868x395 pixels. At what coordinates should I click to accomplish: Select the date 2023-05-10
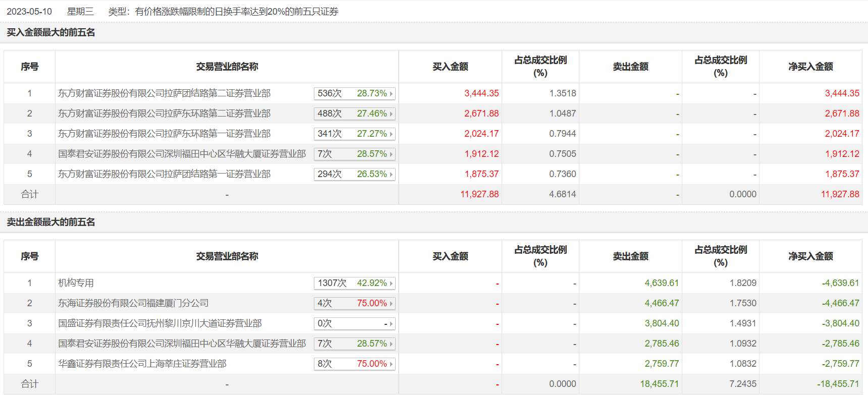29,12
